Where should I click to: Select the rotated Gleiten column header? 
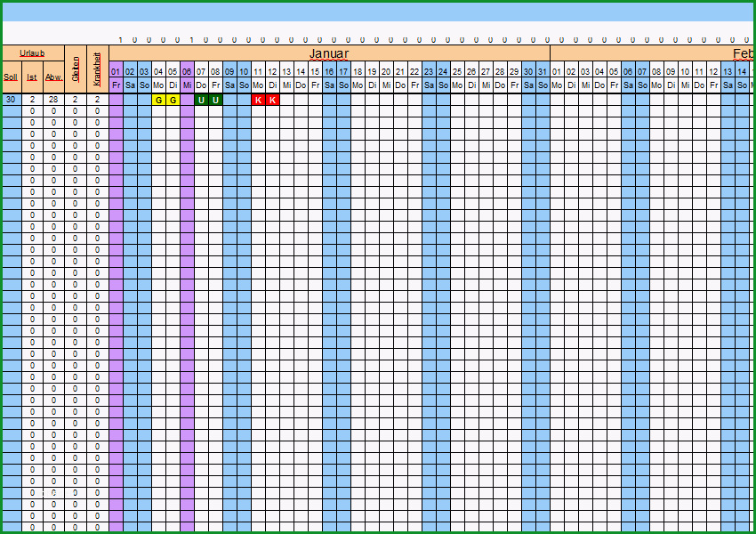[x=76, y=69]
